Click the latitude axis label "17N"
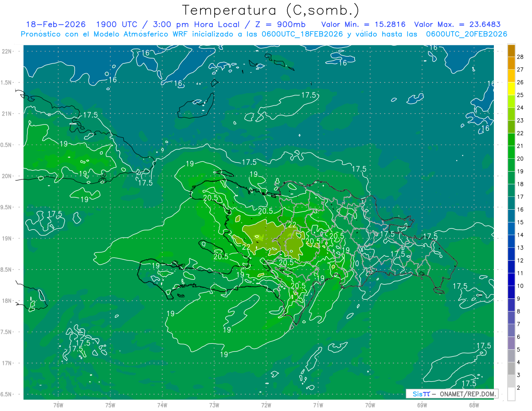Screen dimensions: 532x411 [8, 363]
